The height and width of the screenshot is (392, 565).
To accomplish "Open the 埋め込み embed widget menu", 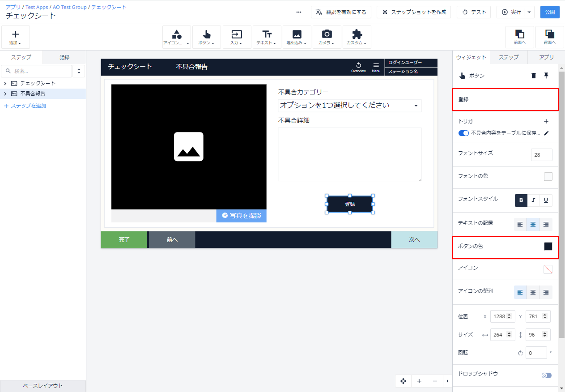I will pyautogui.click(x=297, y=37).
